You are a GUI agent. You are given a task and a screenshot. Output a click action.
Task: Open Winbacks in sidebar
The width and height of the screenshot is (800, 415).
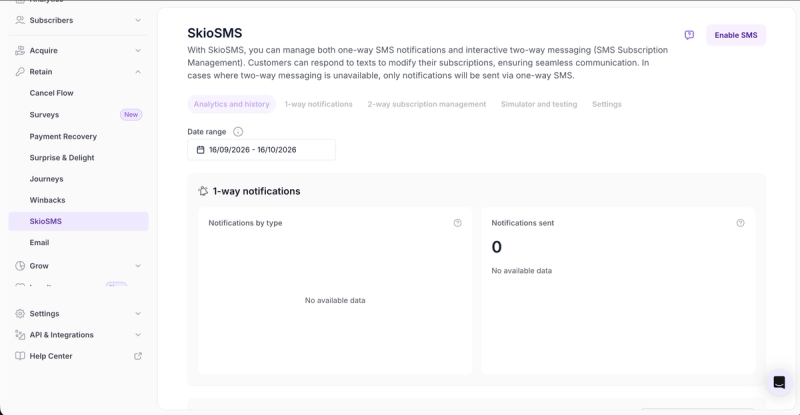coord(47,200)
